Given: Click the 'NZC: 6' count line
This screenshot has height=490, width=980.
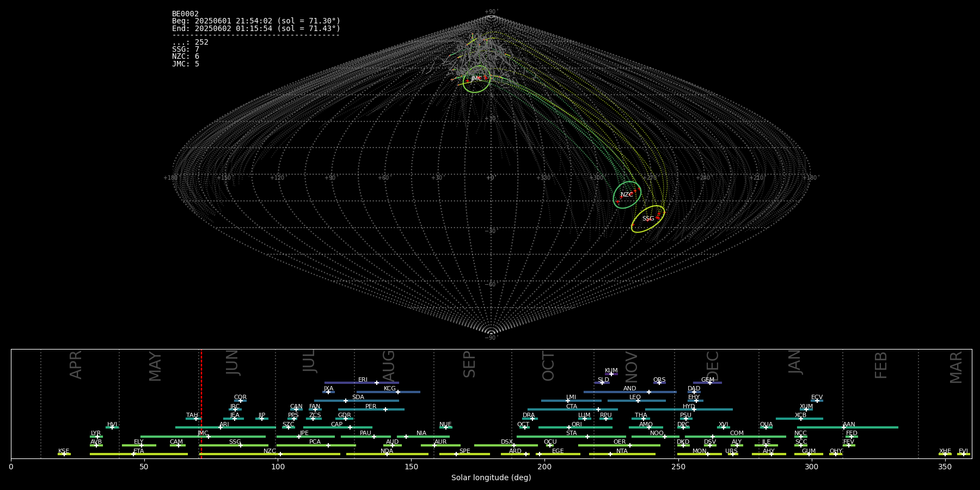Looking at the screenshot, I should [186, 57].
